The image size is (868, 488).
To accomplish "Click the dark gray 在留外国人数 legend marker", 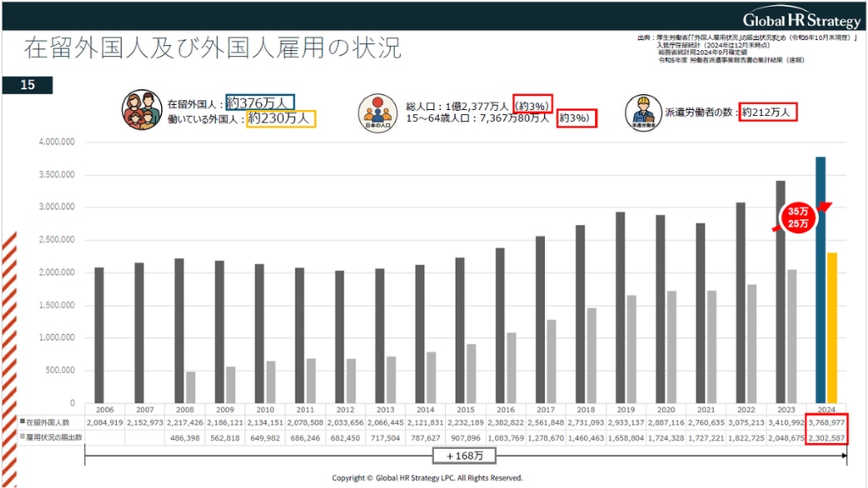I will (21, 421).
